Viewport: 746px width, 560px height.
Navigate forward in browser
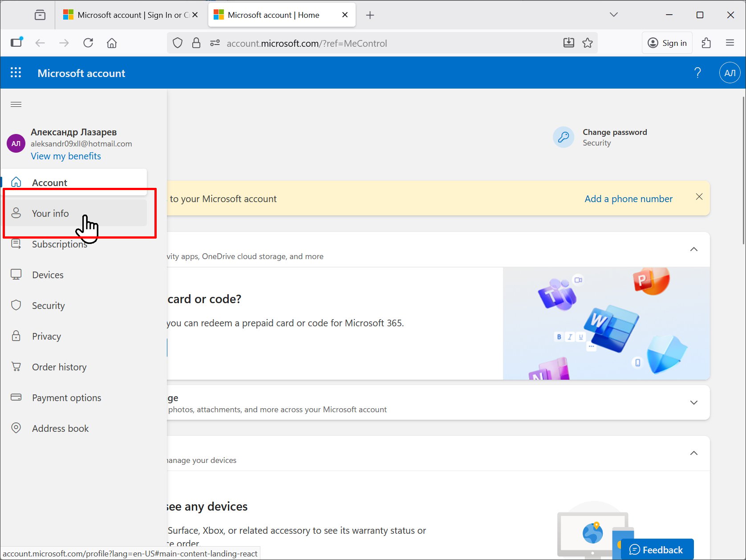pyautogui.click(x=64, y=43)
